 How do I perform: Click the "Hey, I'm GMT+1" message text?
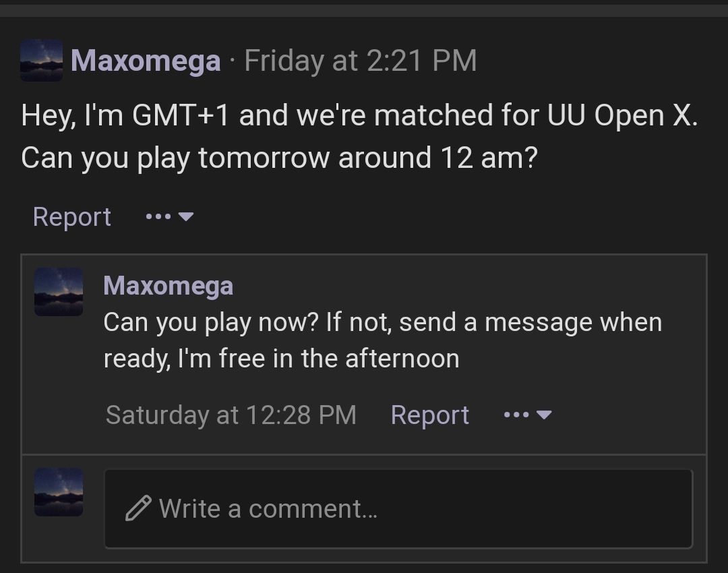[128, 115]
